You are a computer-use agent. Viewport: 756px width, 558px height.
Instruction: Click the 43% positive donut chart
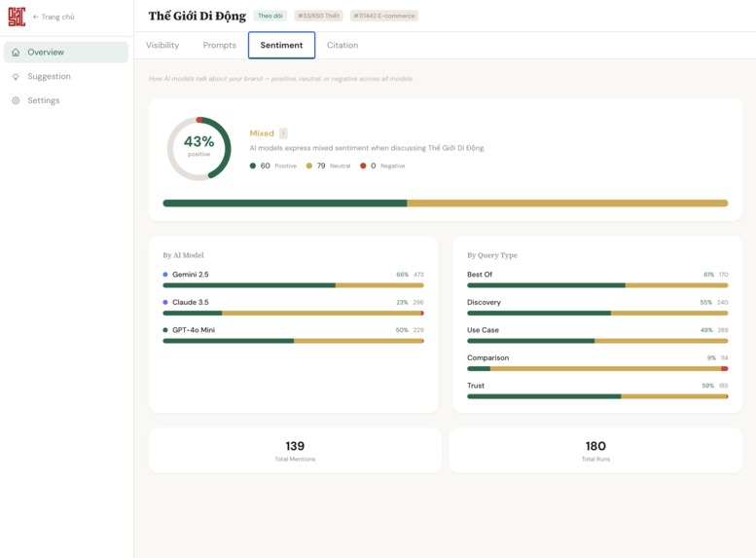point(198,149)
